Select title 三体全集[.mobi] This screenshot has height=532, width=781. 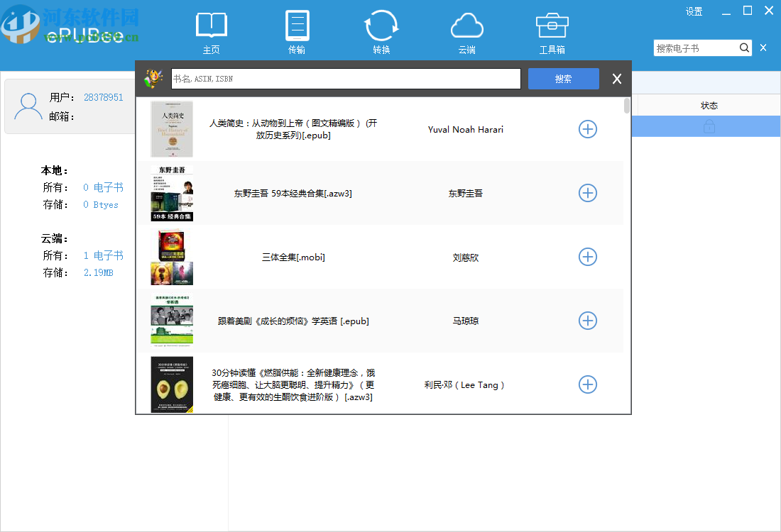(293, 257)
